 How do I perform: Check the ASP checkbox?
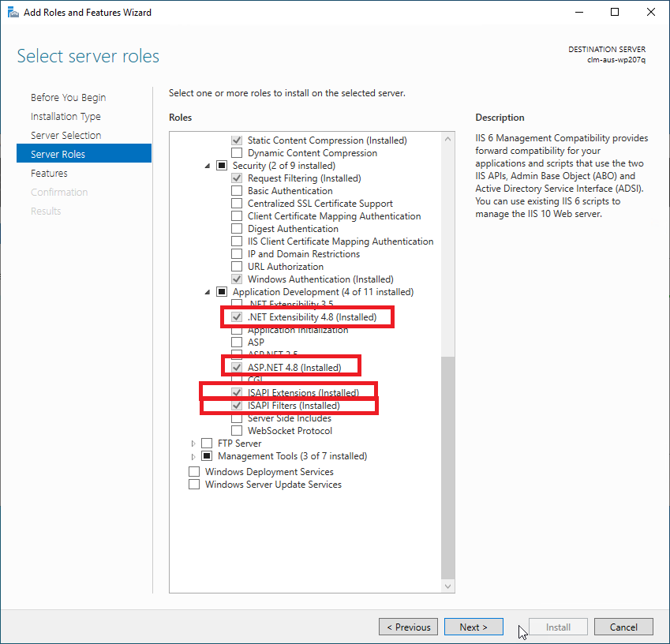[x=237, y=342]
